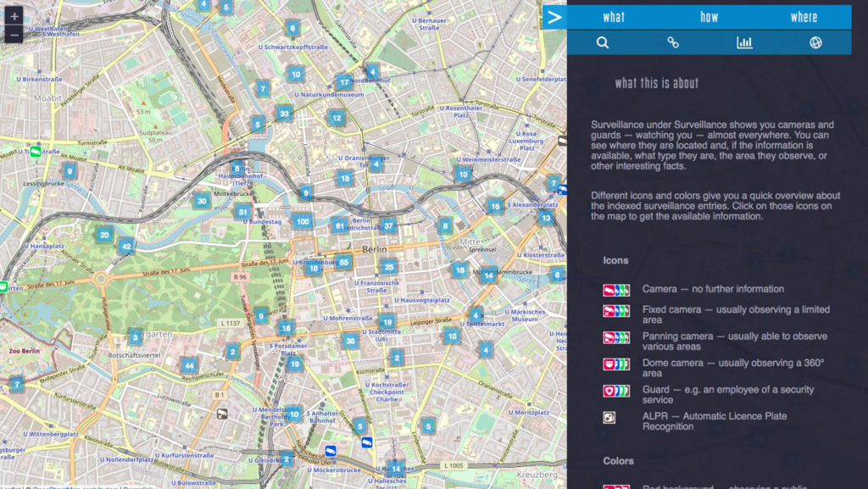Expand the cluster marker labeled 100
This screenshot has width=868, height=489.
coord(303,221)
